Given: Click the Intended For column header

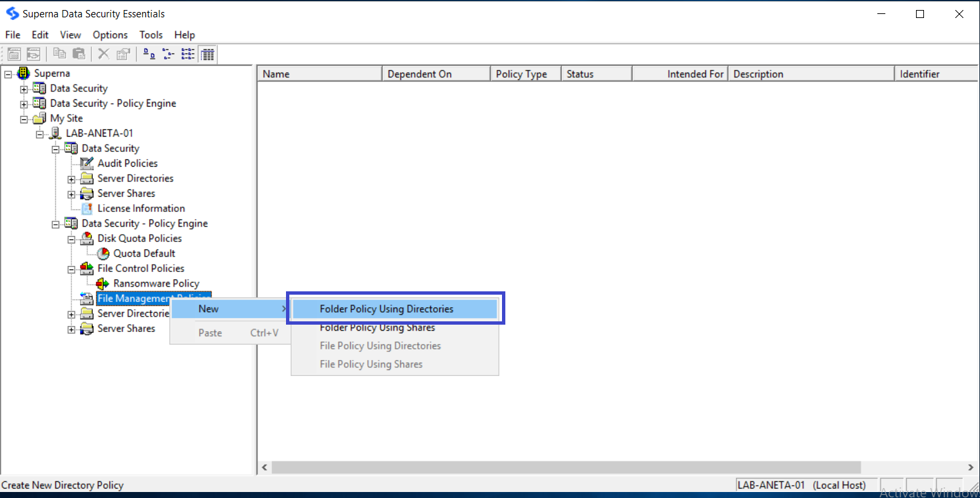Looking at the screenshot, I should click(680, 74).
